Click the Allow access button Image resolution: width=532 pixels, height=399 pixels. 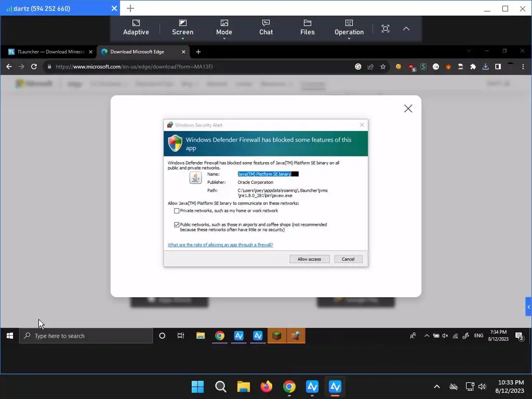[309, 259]
